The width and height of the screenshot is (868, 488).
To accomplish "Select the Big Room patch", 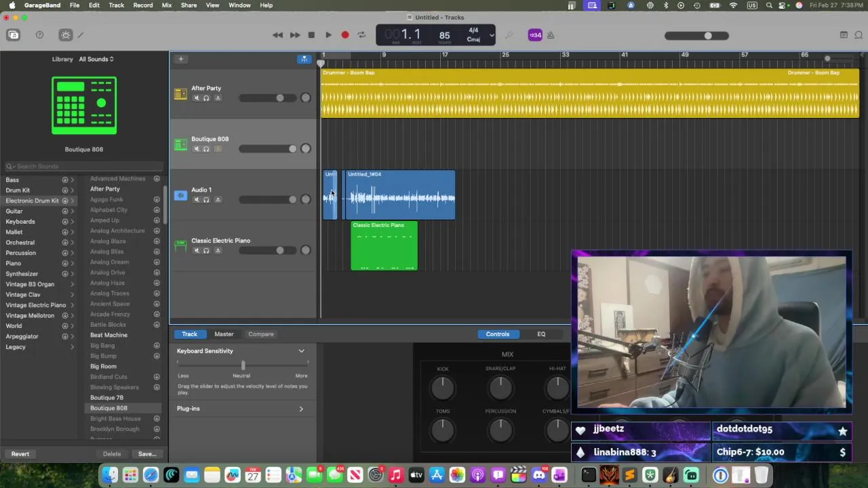I will click(x=103, y=367).
